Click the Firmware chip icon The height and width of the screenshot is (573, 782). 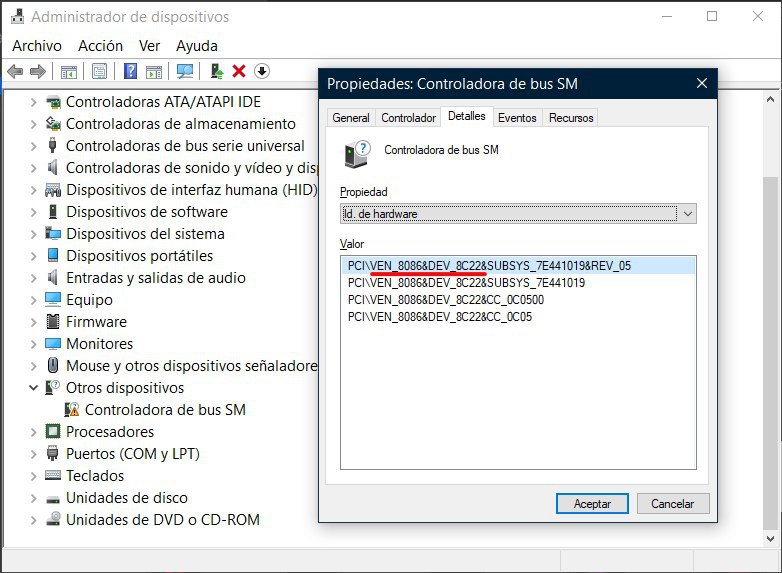(x=53, y=322)
